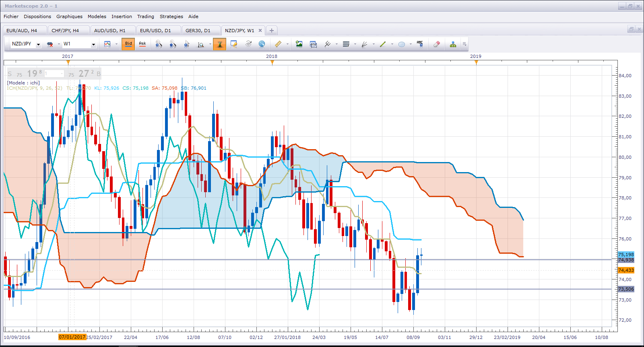Select the ruler measure tool
Screen dimensions: 644x347
[278, 44]
